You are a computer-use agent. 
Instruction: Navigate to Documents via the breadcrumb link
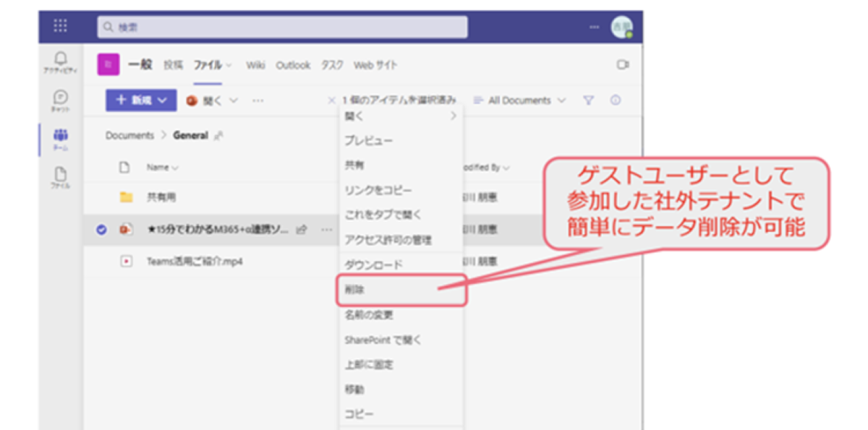129,134
